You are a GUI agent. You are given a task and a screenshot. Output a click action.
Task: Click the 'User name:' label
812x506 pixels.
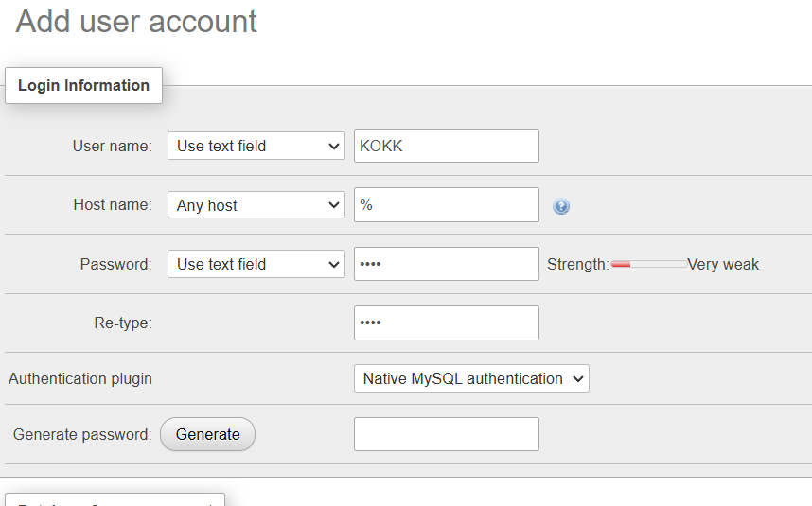(112, 146)
